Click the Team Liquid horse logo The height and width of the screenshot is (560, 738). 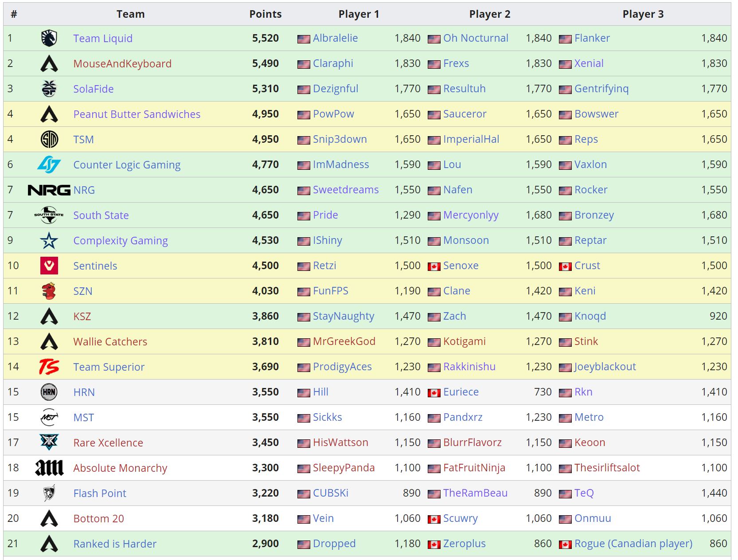coord(49,38)
